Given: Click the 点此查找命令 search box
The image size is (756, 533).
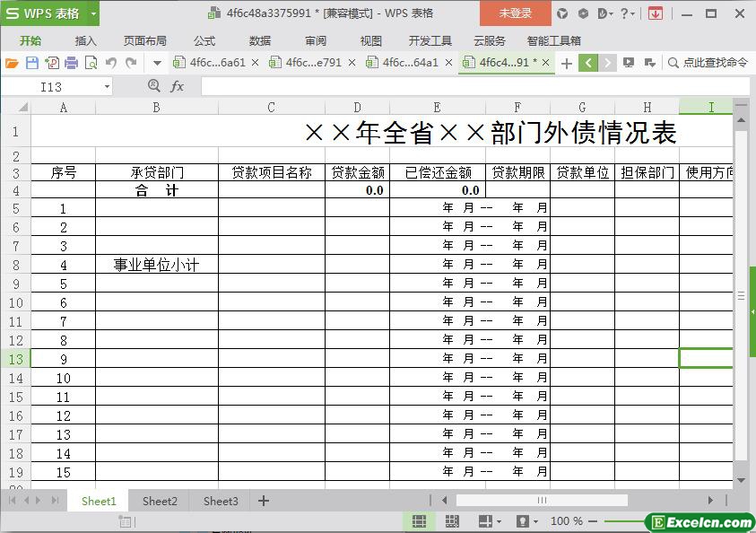Looking at the screenshot, I should tap(708, 63).
